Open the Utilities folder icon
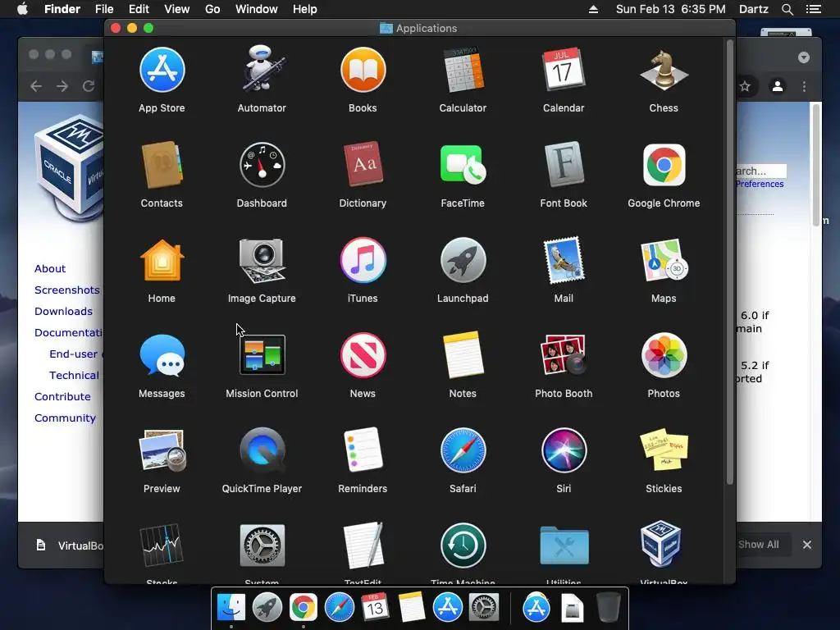The image size is (840, 630). coord(564,546)
